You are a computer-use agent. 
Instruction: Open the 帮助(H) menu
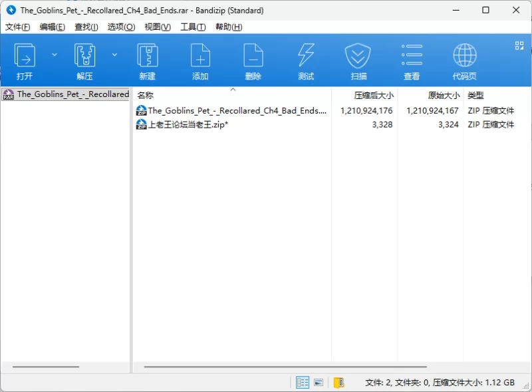coord(229,27)
